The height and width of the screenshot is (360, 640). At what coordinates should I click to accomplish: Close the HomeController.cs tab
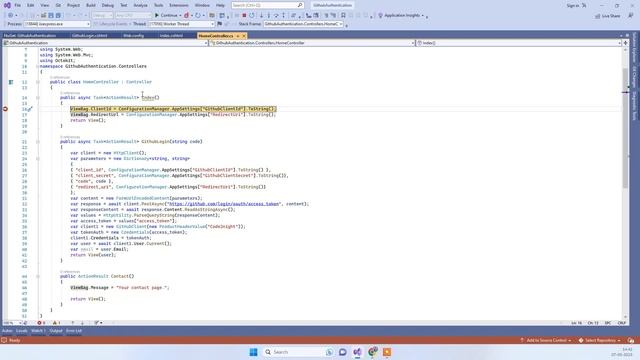244,36
